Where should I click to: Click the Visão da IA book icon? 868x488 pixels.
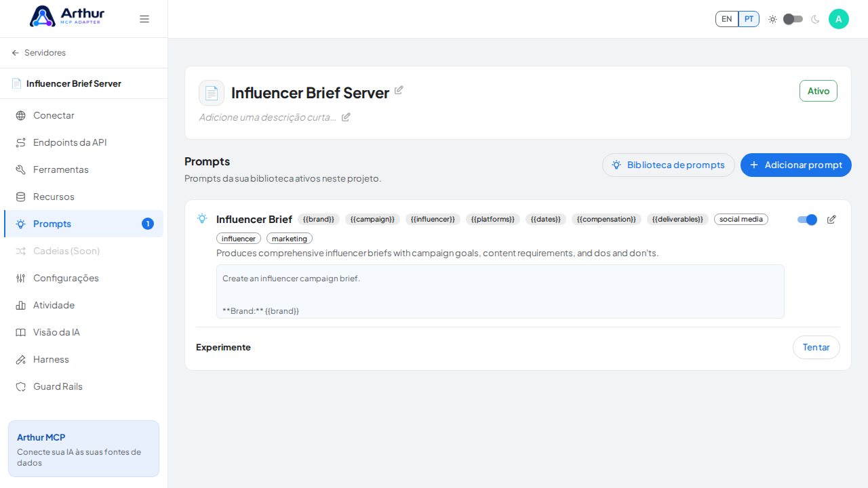(x=20, y=332)
